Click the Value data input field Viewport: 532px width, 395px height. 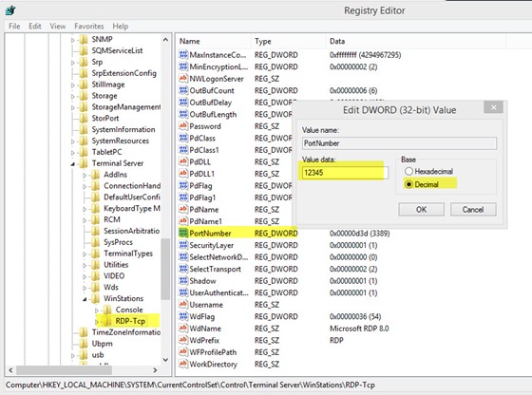(x=345, y=173)
